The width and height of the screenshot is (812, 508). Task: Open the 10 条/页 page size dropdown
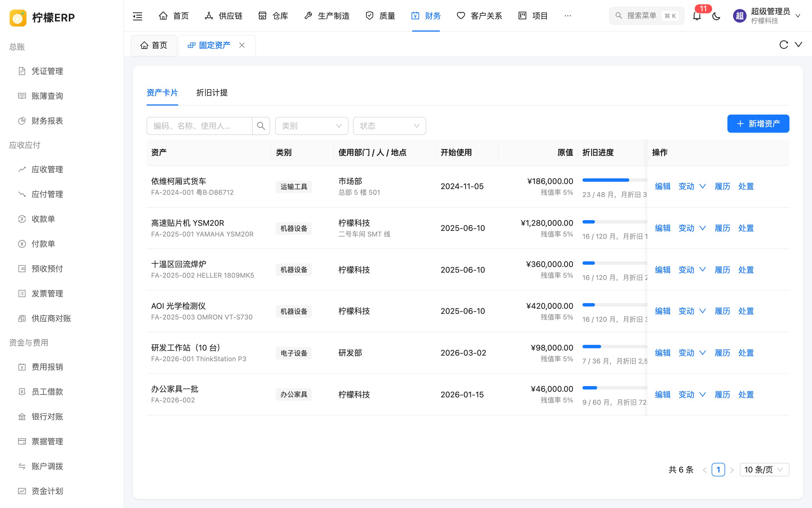click(x=764, y=469)
